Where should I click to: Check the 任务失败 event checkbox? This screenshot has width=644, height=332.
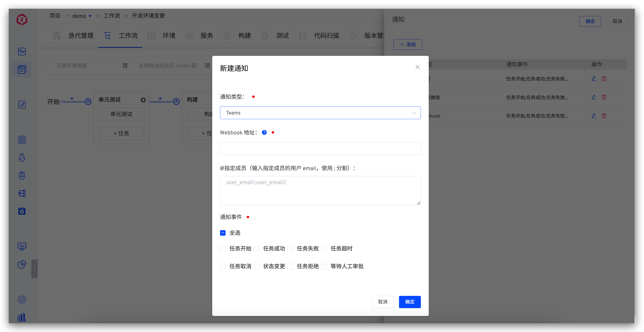tap(290, 248)
